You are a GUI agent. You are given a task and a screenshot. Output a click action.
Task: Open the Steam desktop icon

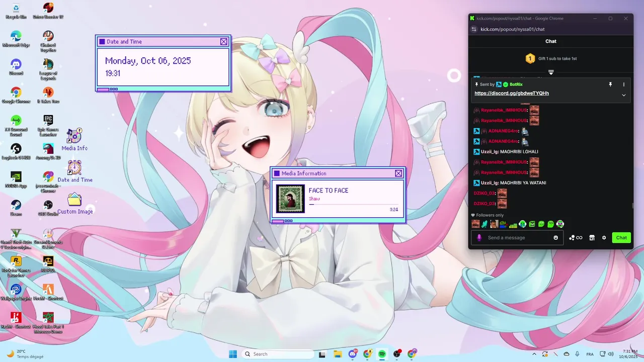16,208
